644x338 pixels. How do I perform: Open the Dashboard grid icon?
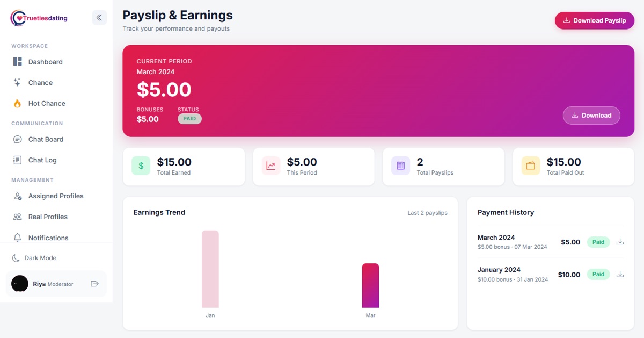pos(18,62)
